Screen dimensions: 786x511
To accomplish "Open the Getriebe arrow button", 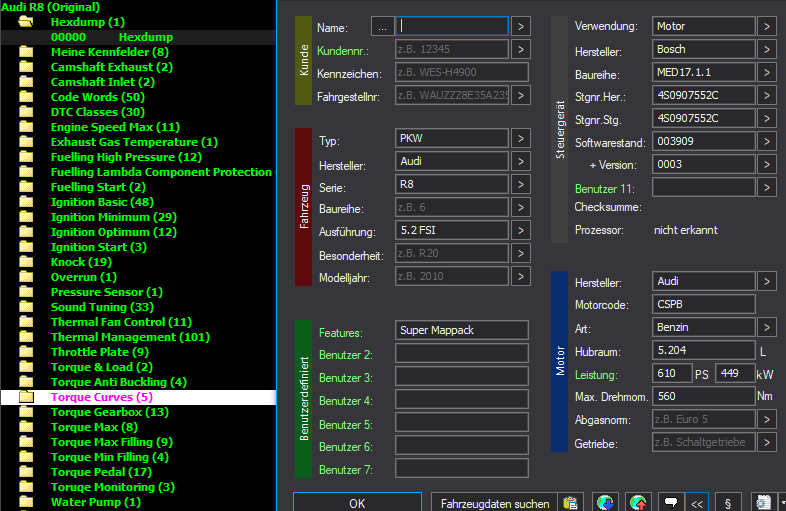I will [x=766, y=442].
